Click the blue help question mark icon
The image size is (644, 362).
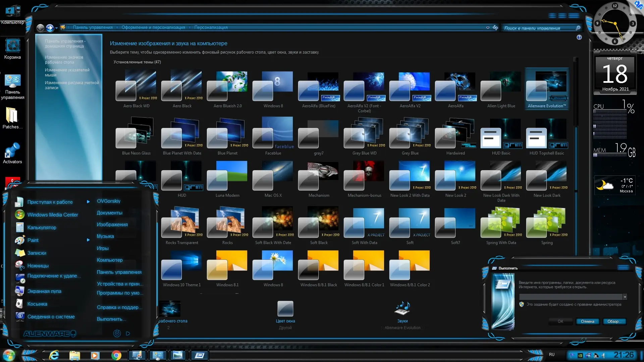(579, 37)
